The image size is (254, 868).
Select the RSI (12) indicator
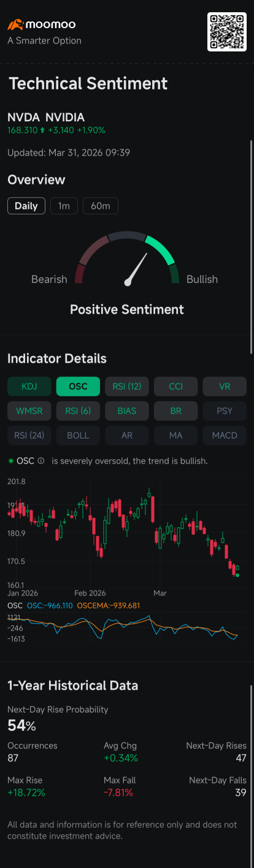(x=127, y=387)
